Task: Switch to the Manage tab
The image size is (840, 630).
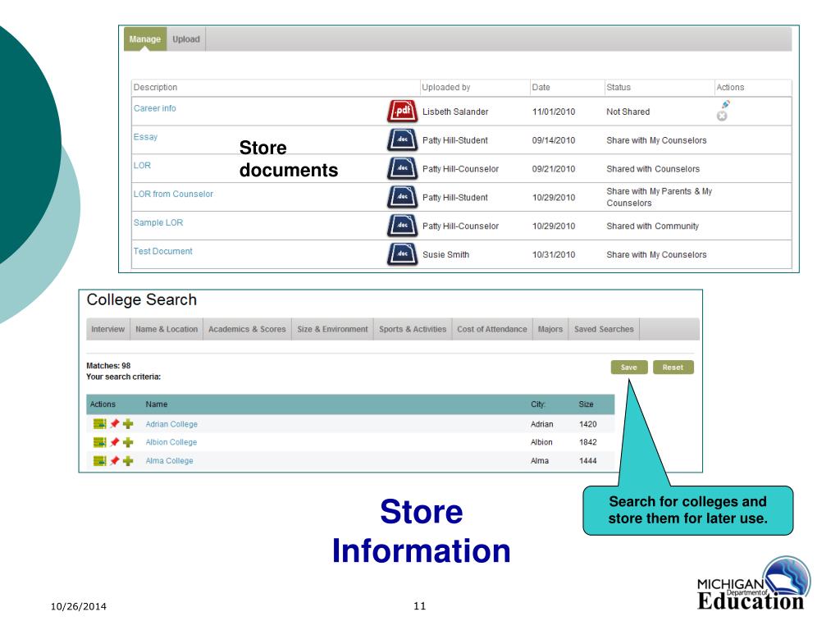Action: (x=145, y=39)
